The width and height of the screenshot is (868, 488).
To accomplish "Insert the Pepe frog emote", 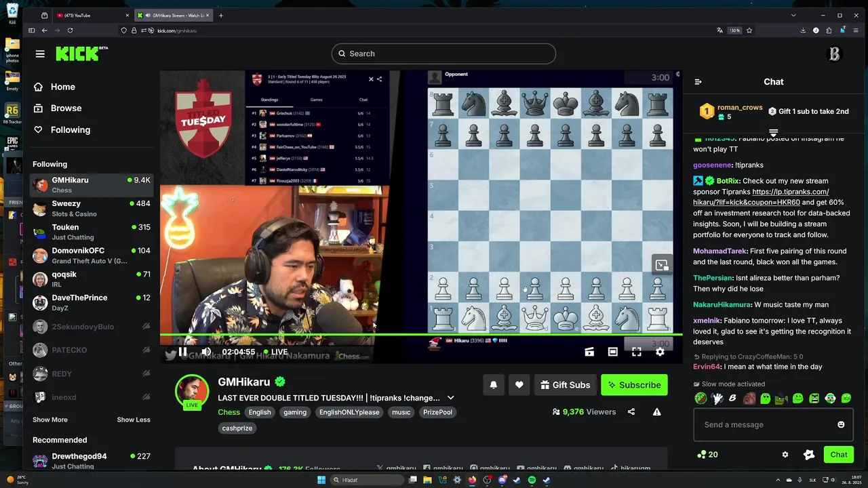I will 782,399.
